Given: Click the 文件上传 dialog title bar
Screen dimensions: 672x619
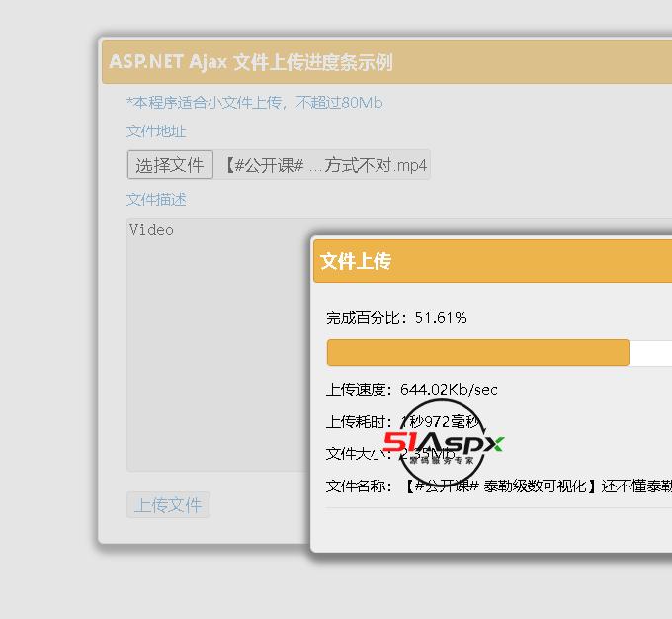Looking at the screenshot, I should click(x=493, y=261).
